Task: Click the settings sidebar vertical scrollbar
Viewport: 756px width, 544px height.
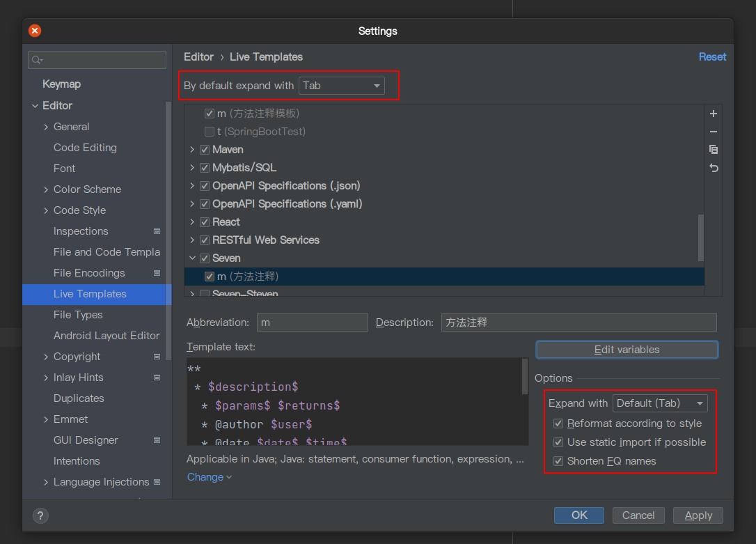Action: (x=168, y=231)
